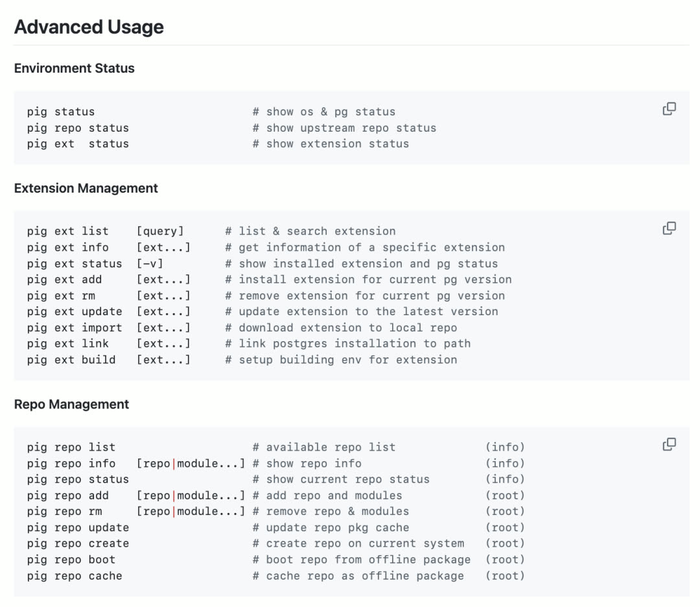Click the Extension Management subheading

[86, 188]
